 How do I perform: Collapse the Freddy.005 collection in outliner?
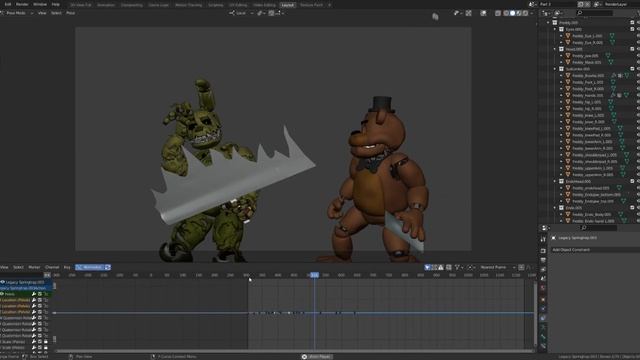[x=549, y=23]
